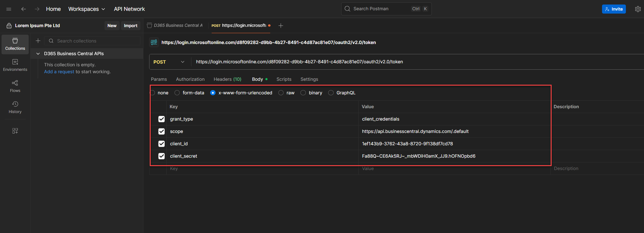Click the New button
The image size is (644, 233).
pos(112,26)
